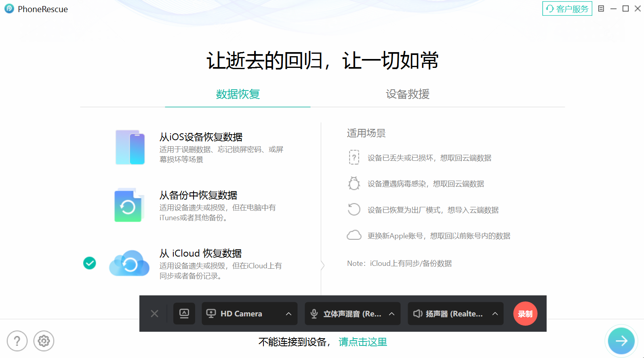Start recording with the red 录制 button
This screenshot has height=358, width=644.
coord(525,314)
